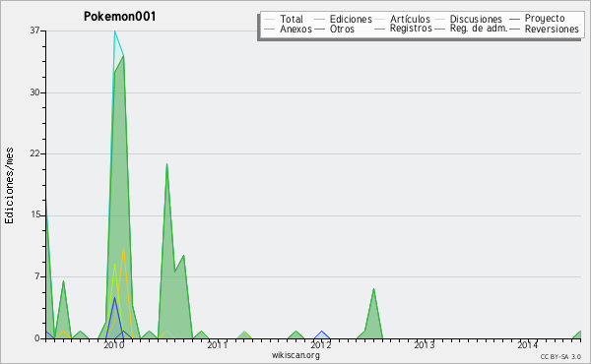The image size is (591, 364).
Task: Click the 7 y-axis value
Action: tap(37, 276)
